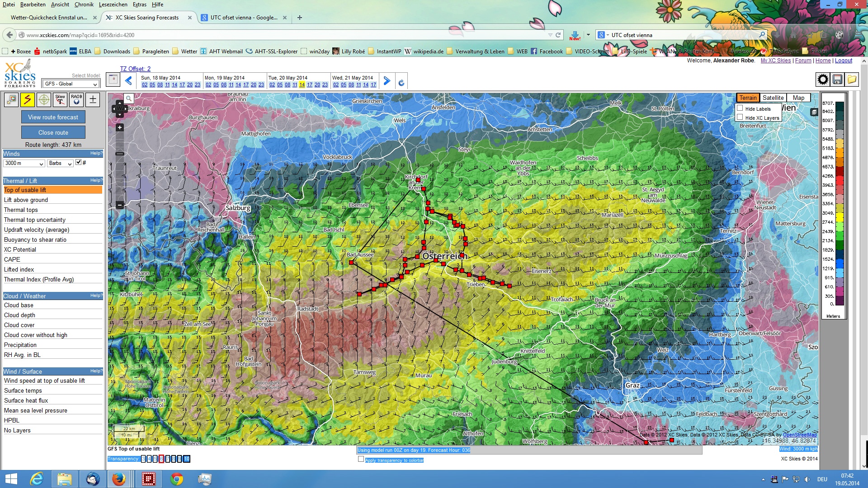The height and width of the screenshot is (488, 868).
Task: Switch map to Satellite view
Action: click(773, 98)
